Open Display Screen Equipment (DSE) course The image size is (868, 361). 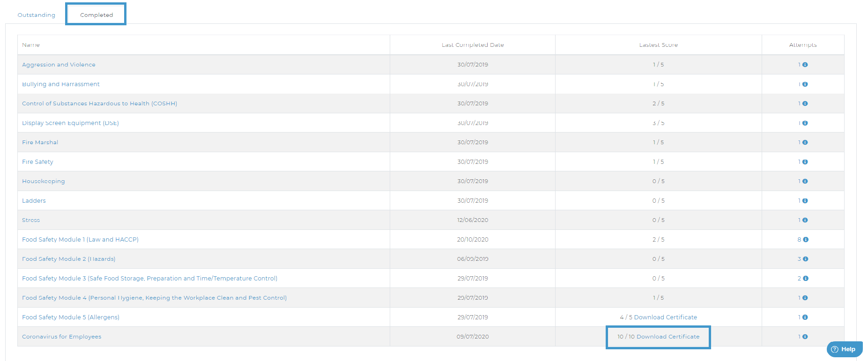70,123
